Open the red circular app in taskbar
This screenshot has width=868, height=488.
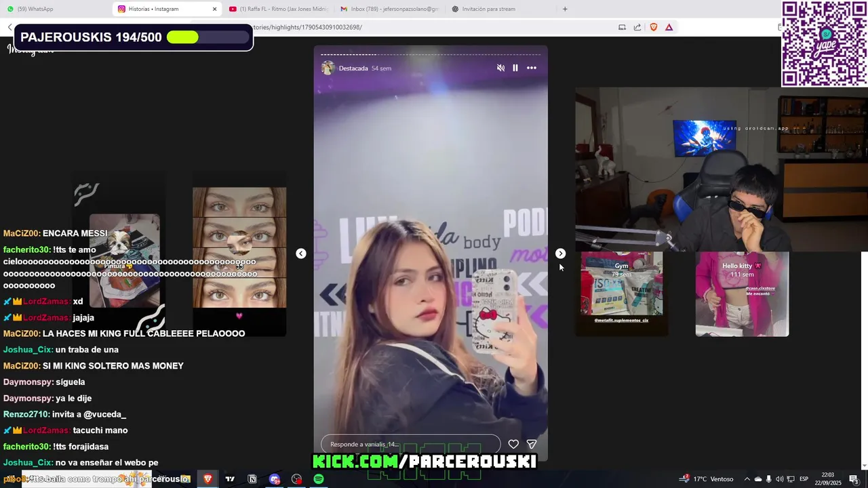(296, 479)
